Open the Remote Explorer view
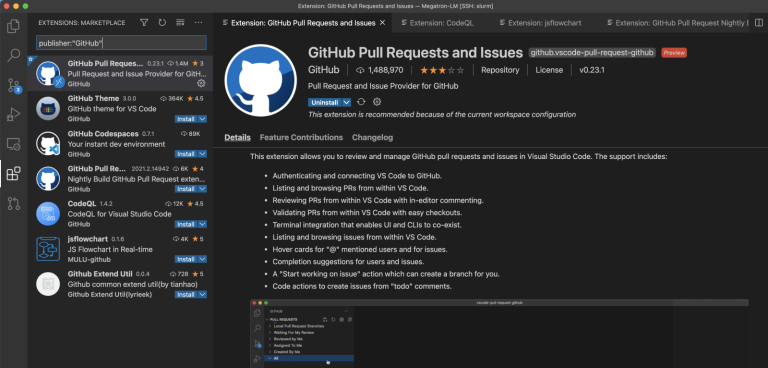Image resolution: width=768 pixels, height=368 pixels. pos(13,144)
